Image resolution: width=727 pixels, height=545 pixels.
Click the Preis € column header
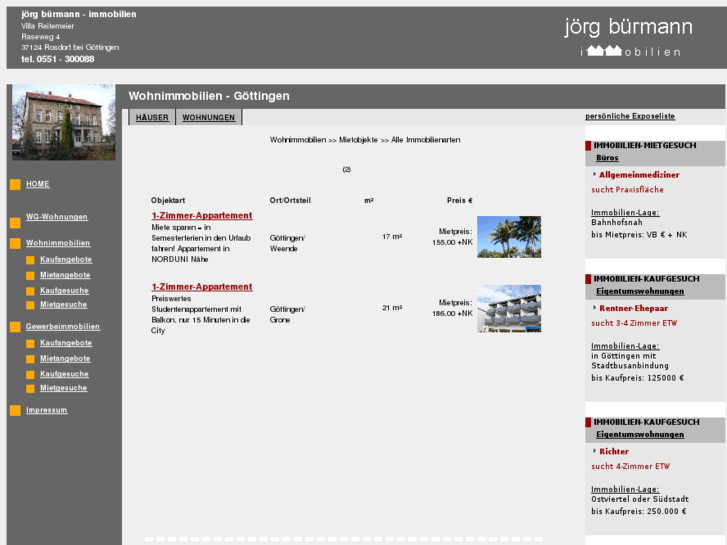pos(459,200)
